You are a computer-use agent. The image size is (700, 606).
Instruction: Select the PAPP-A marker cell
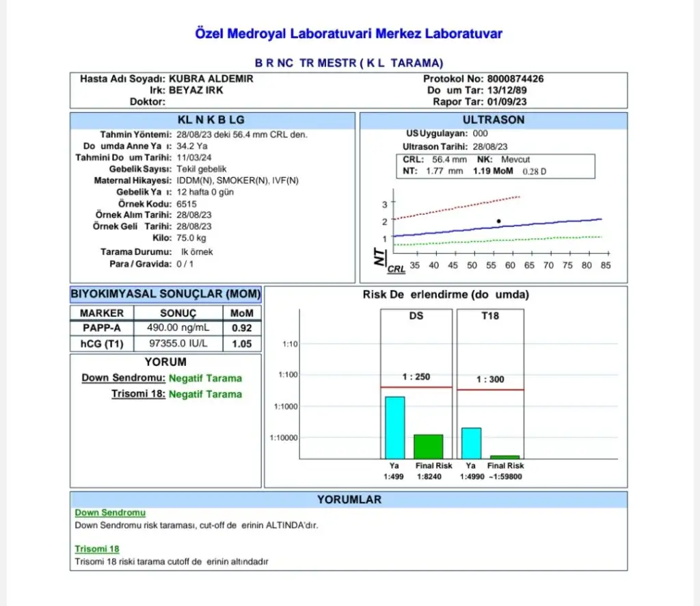tap(102, 328)
